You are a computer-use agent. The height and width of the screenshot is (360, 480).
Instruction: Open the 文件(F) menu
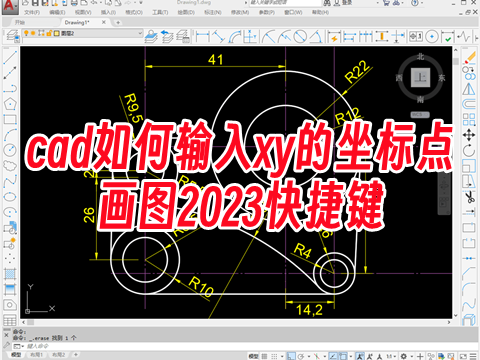pyautogui.click(x=32, y=12)
